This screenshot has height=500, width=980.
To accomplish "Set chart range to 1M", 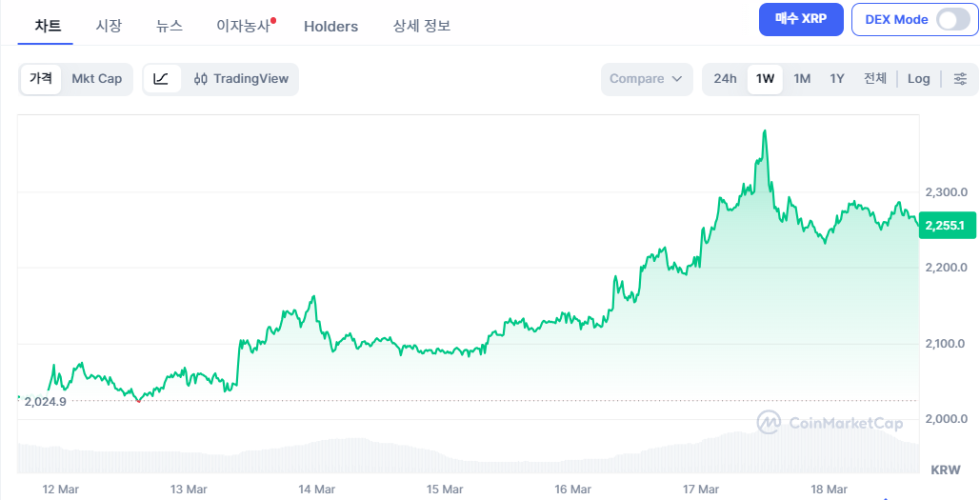I will point(802,79).
